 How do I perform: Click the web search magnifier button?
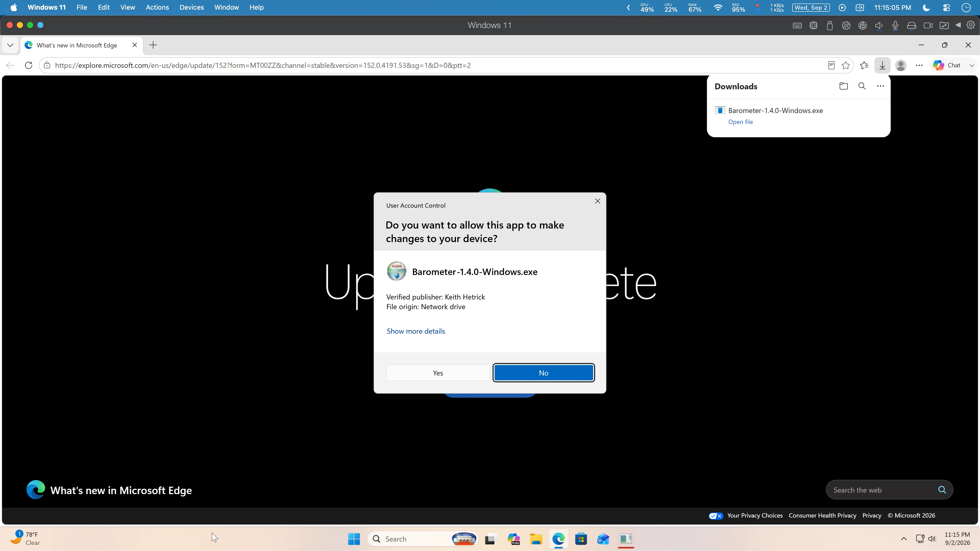(942, 490)
